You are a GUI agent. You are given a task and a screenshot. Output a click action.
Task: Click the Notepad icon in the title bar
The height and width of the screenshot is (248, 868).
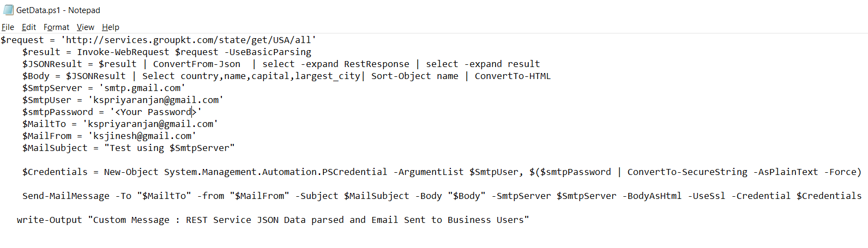pyautogui.click(x=8, y=10)
